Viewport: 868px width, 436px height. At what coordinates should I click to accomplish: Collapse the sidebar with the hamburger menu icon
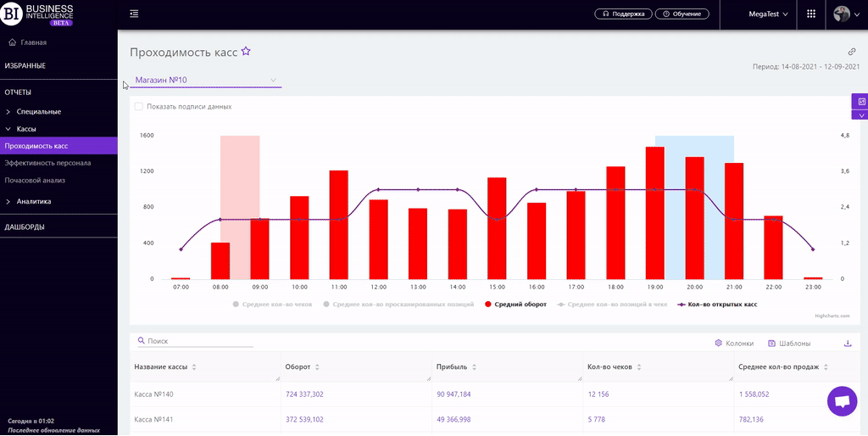(x=134, y=14)
